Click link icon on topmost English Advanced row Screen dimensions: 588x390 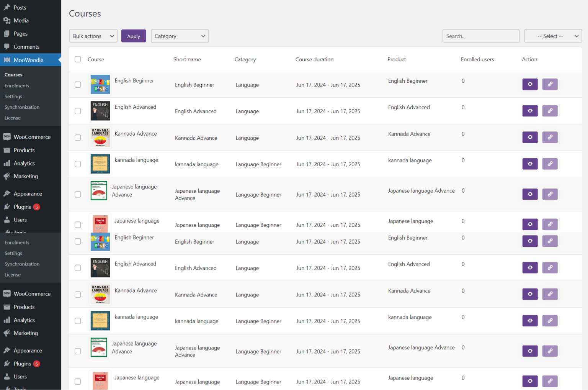[x=550, y=111]
